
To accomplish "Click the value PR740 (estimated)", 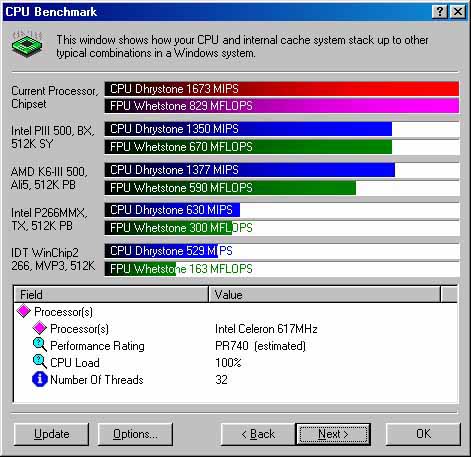I will 260,346.
